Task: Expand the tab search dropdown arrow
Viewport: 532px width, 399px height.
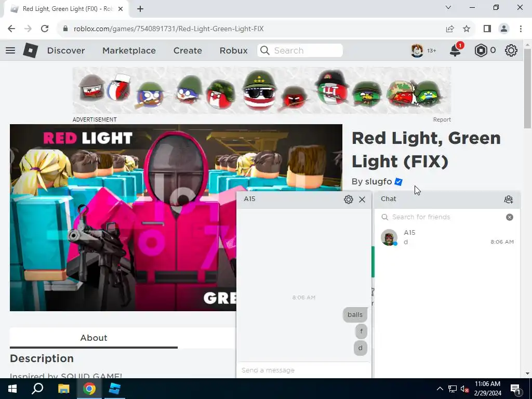Action: click(x=448, y=7)
